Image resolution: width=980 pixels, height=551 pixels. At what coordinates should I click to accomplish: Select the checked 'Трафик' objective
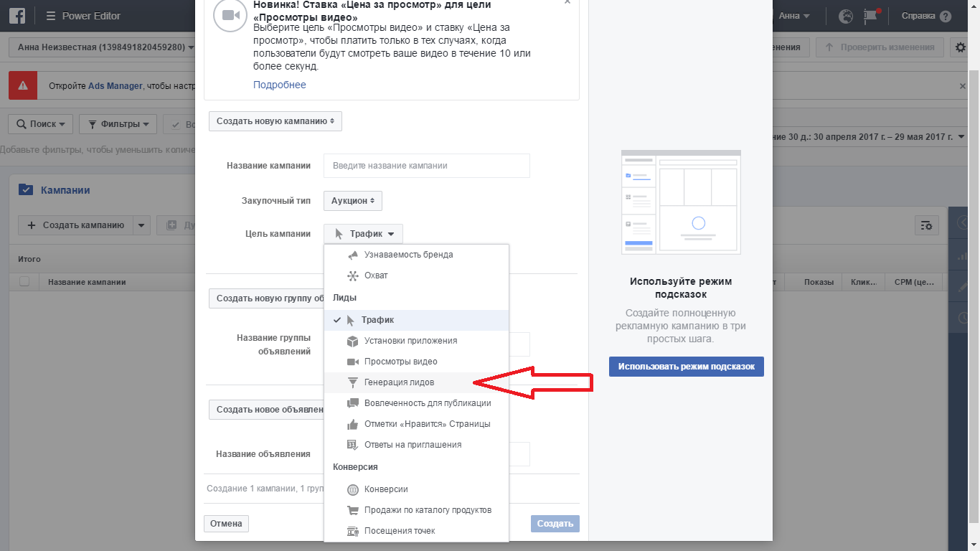[x=416, y=320]
